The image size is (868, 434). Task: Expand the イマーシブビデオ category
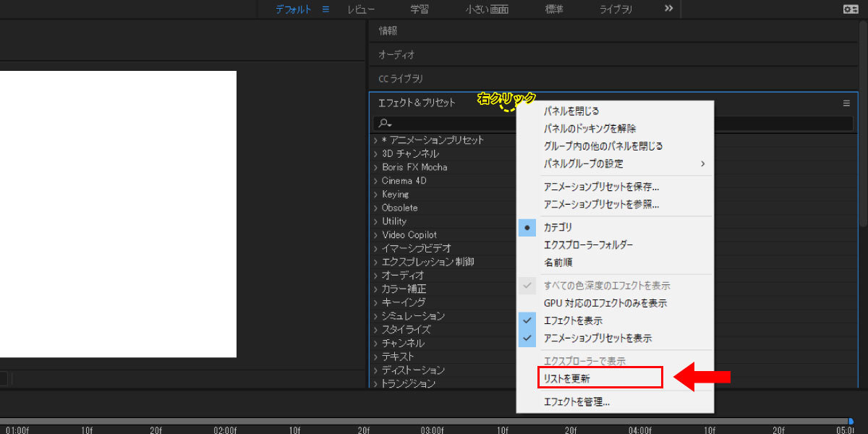[x=376, y=248]
